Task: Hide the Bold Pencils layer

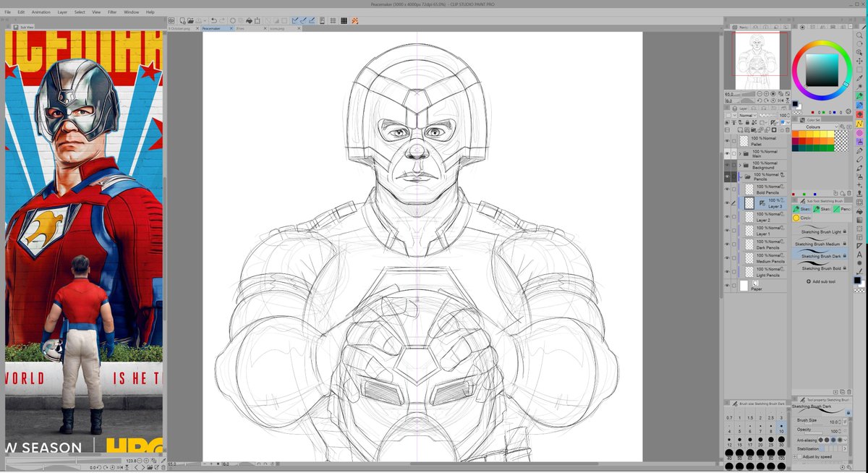Action: (728, 189)
